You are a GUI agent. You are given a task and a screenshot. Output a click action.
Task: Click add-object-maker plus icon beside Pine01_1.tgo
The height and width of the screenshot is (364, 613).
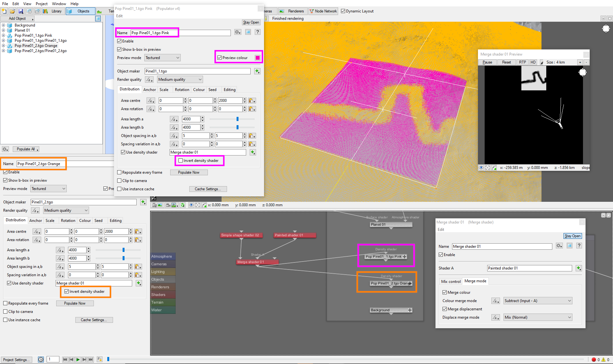(x=257, y=71)
